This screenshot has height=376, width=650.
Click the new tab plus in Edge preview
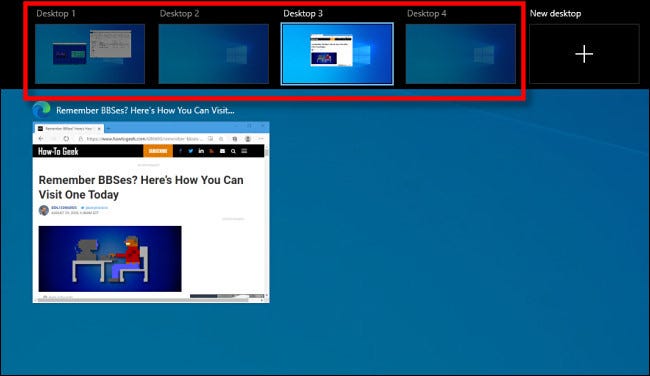coord(108,129)
